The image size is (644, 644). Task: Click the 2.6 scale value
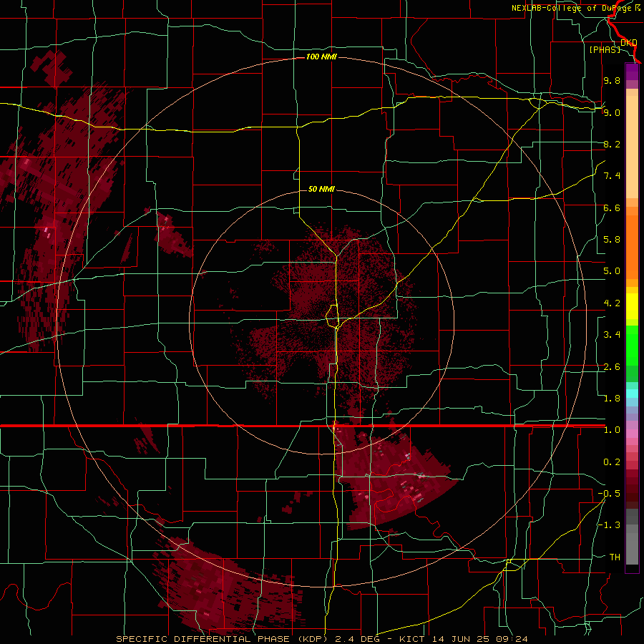pyautogui.click(x=612, y=367)
